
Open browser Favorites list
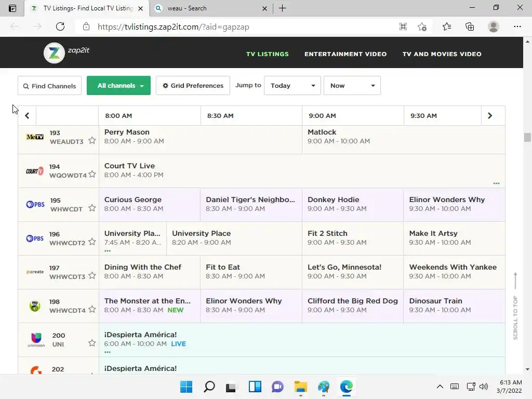pos(447,26)
